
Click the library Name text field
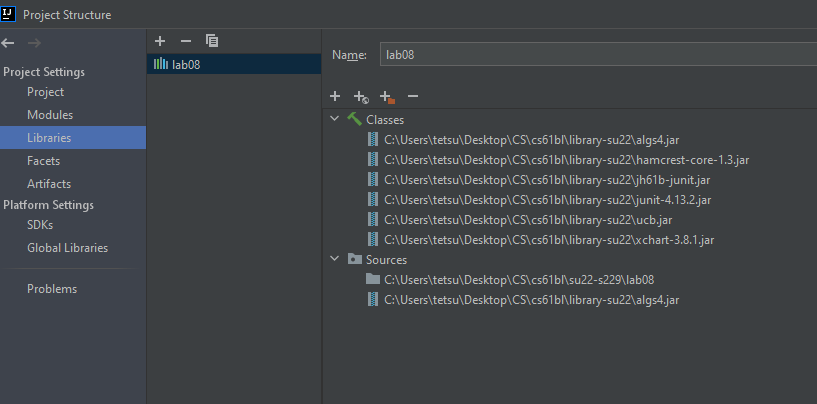596,55
